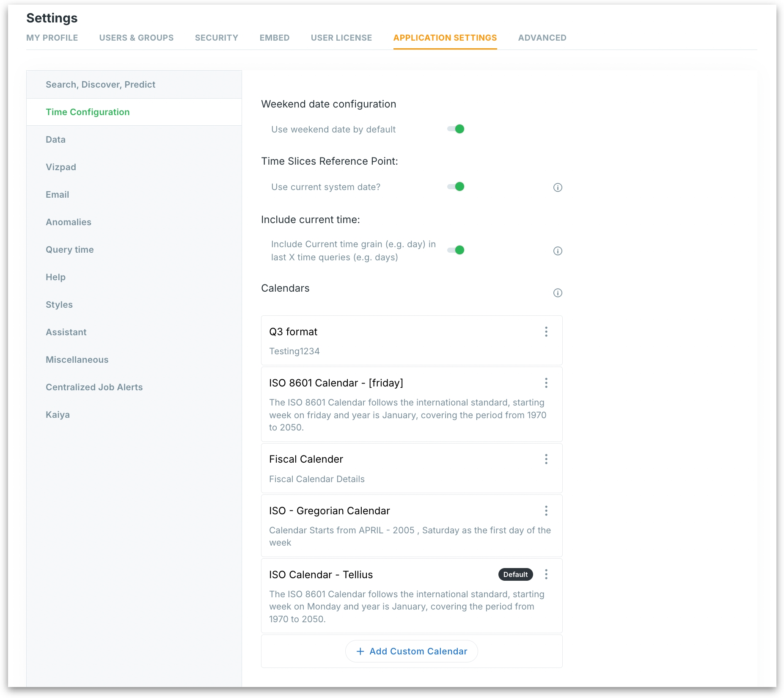784x698 pixels.
Task: Open Q3 format calendar options menu
Action: coord(546,332)
